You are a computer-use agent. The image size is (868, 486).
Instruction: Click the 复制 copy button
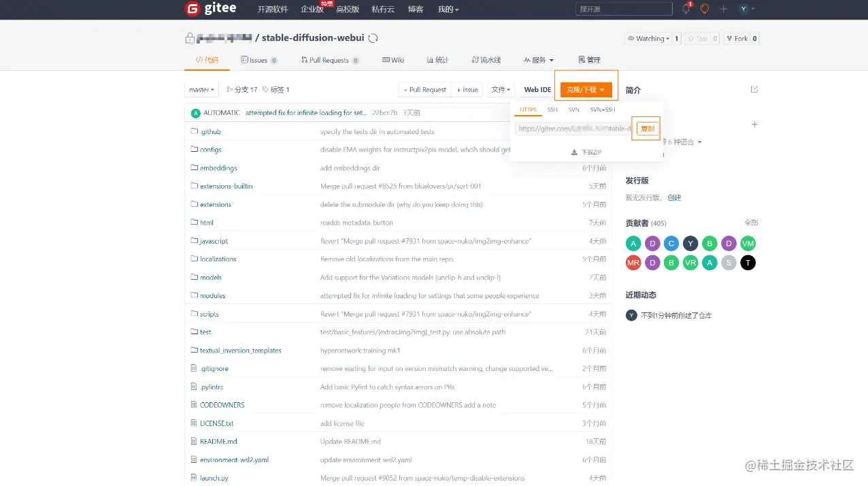[648, 129]
